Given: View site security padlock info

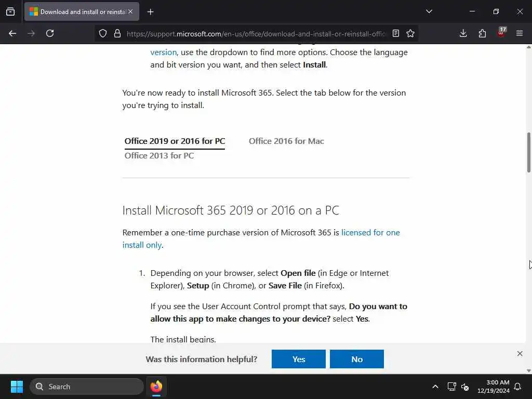Looking at the screenshot, I should coord(117,33).
